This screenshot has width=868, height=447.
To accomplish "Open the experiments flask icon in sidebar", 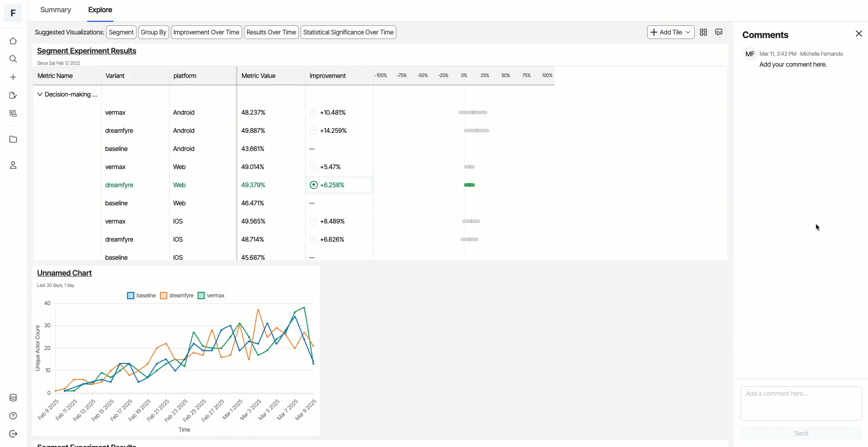I will tap(13, 113).
